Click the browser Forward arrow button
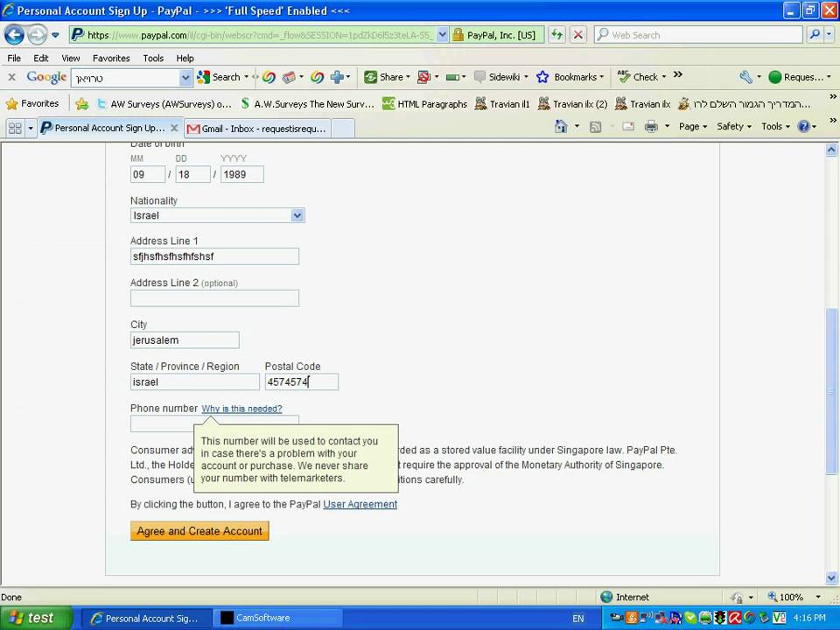The height and width of the screenshot is (630, 840). [37, 35]
